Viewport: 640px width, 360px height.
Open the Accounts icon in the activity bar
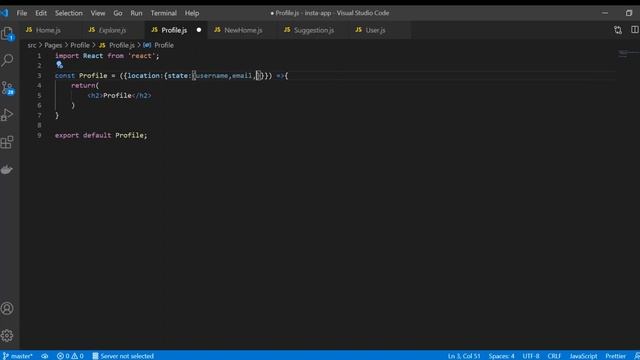7,308
